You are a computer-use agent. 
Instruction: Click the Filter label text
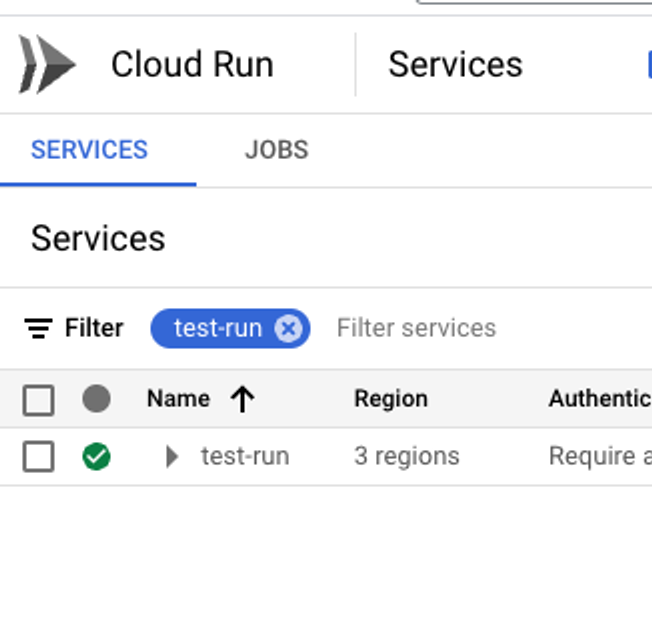tap(94, 328)
